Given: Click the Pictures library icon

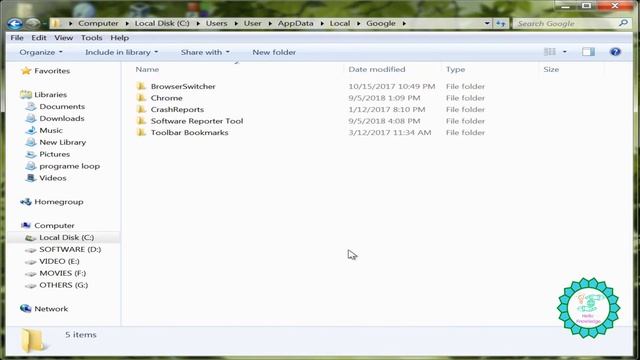Looking at the screenshot, I should click(x=31, y=154).
